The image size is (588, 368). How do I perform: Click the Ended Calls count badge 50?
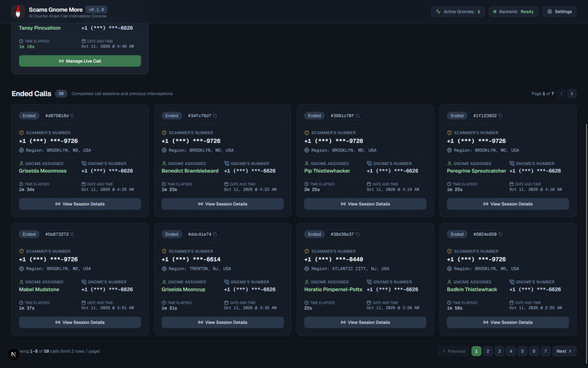click(x=61, y=93)
